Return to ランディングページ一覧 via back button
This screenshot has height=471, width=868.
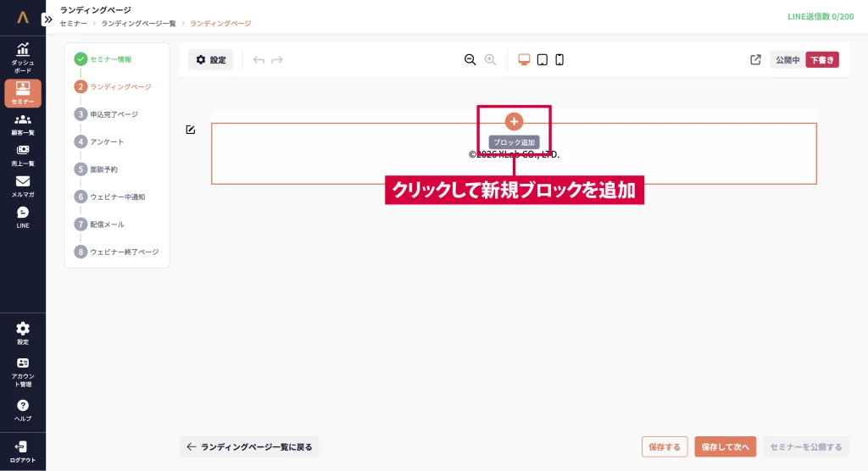coord(249,447)
